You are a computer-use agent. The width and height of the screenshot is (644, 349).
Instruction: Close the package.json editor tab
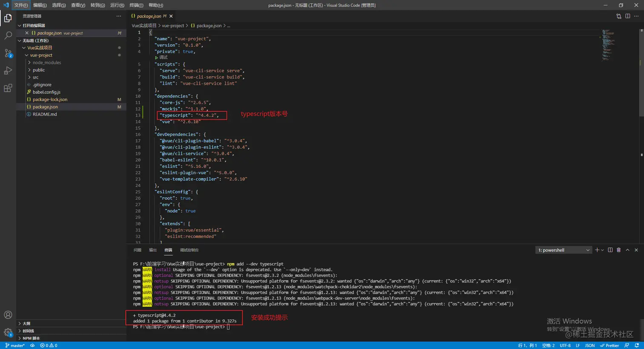171,16
